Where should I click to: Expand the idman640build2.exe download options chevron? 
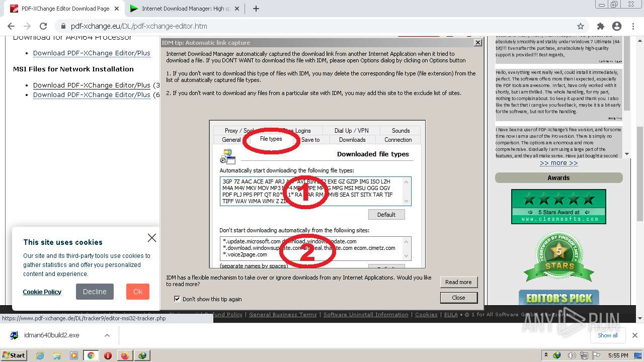click(107, 335)
